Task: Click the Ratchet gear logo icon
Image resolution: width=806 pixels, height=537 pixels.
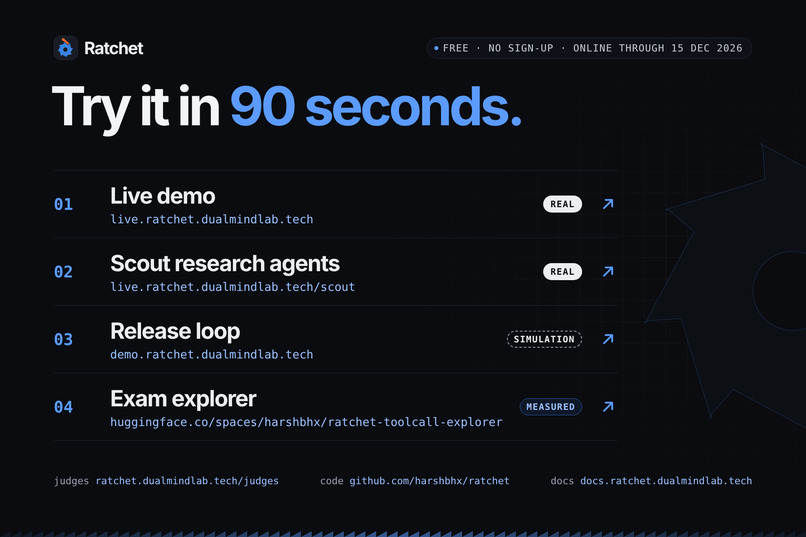Action: (x=65, y=48)
